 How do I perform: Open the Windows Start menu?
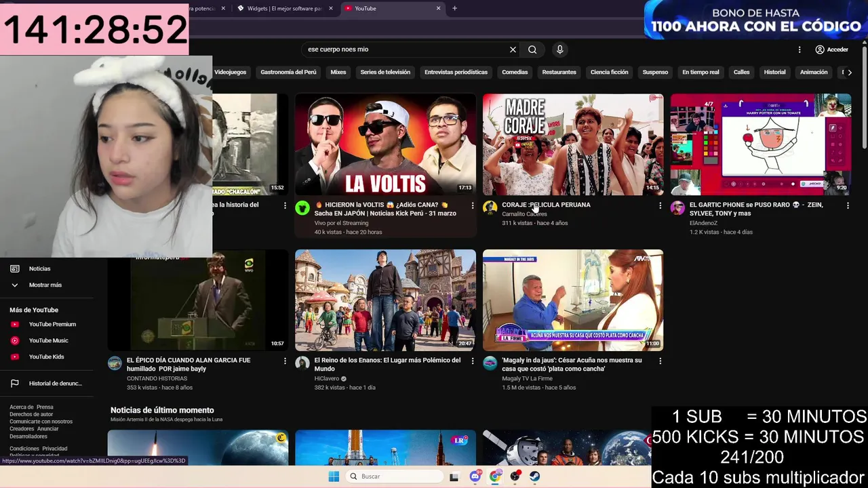(x=334, y=476)
